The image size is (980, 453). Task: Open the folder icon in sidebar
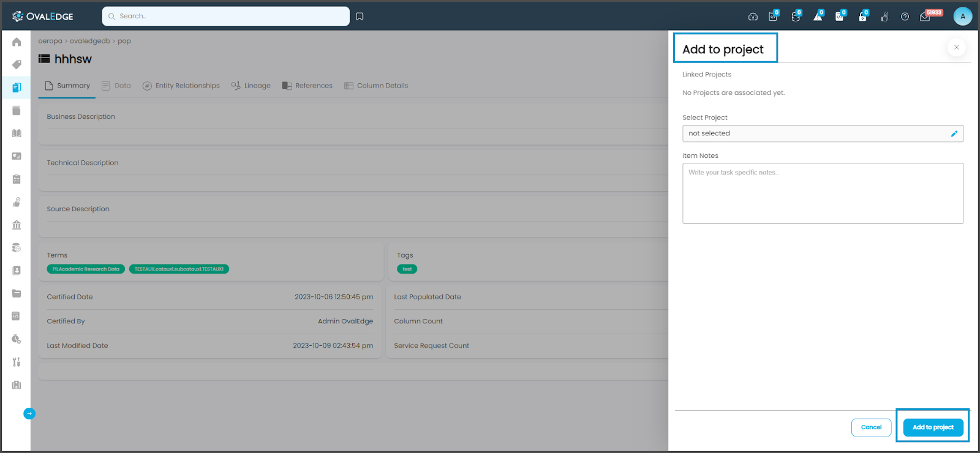[17, 293]
